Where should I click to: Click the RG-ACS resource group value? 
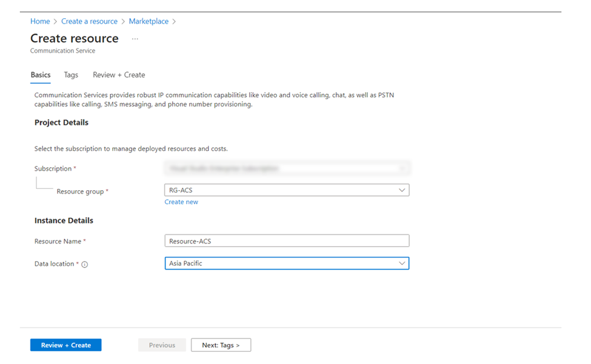[x=181, y=190]
